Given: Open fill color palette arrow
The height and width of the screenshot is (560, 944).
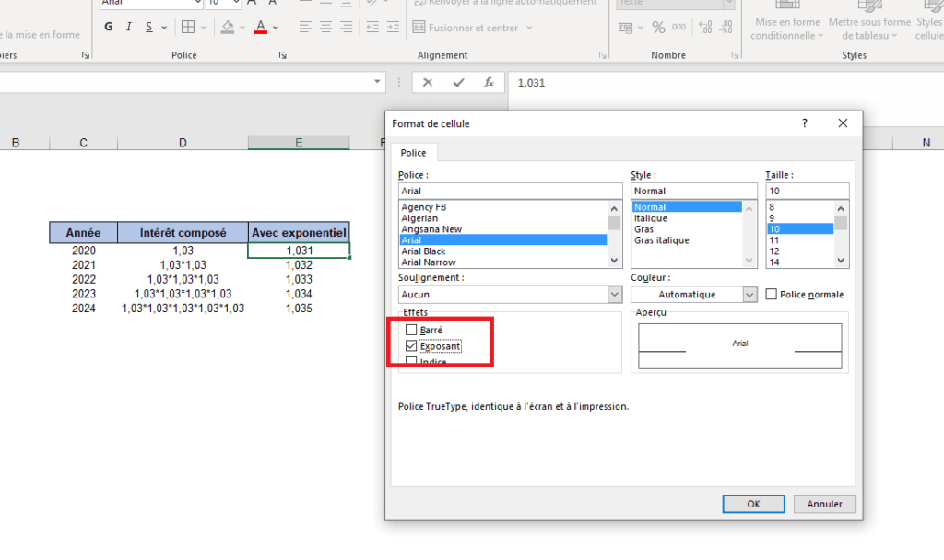Looking at the screenshot, I should click(x=242, y=28).
